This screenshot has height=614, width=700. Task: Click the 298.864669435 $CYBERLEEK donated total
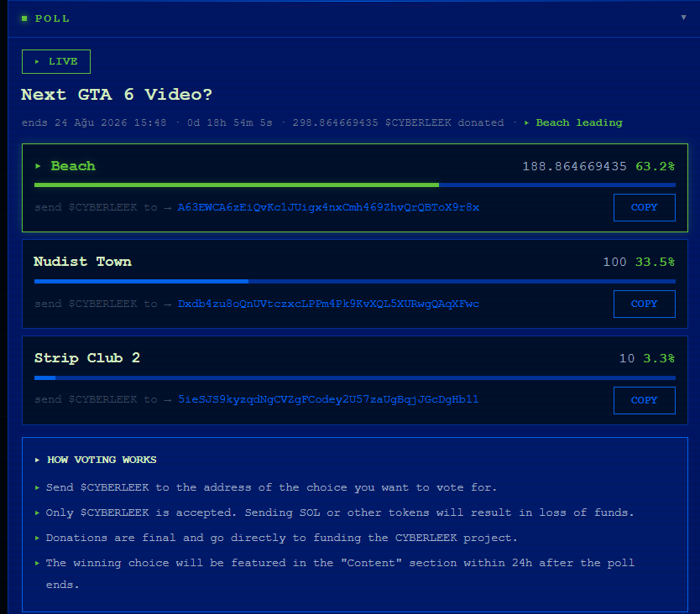click(398, 122)
